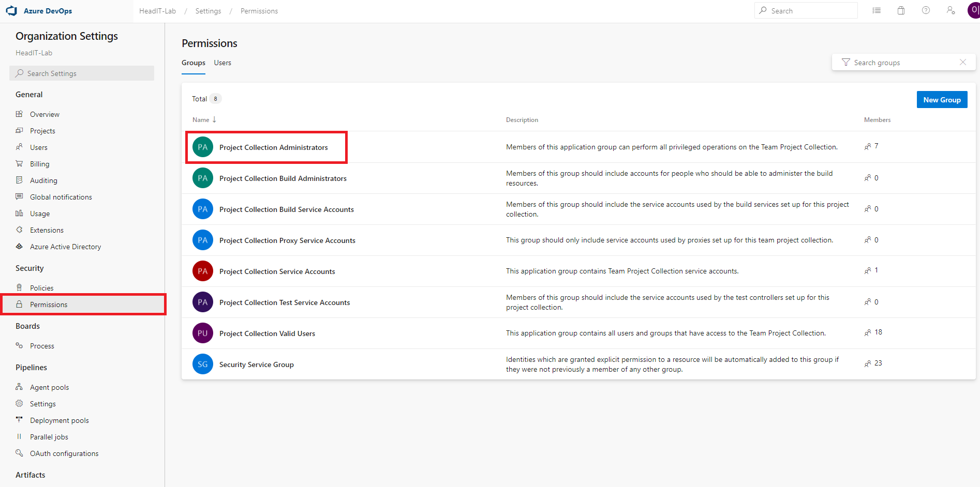
Task: Click the Description column header
Action: [x=522, y=119]
